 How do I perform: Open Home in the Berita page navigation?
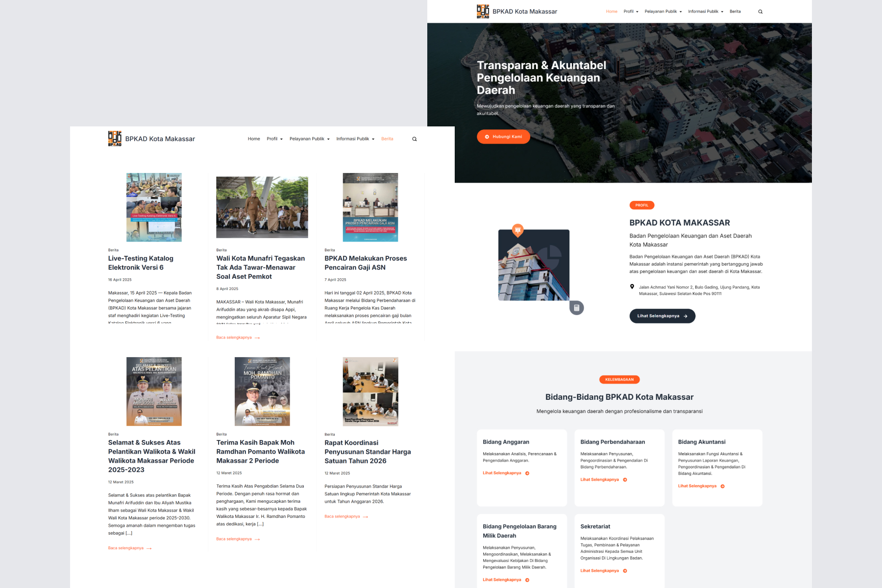coord(254,139)
